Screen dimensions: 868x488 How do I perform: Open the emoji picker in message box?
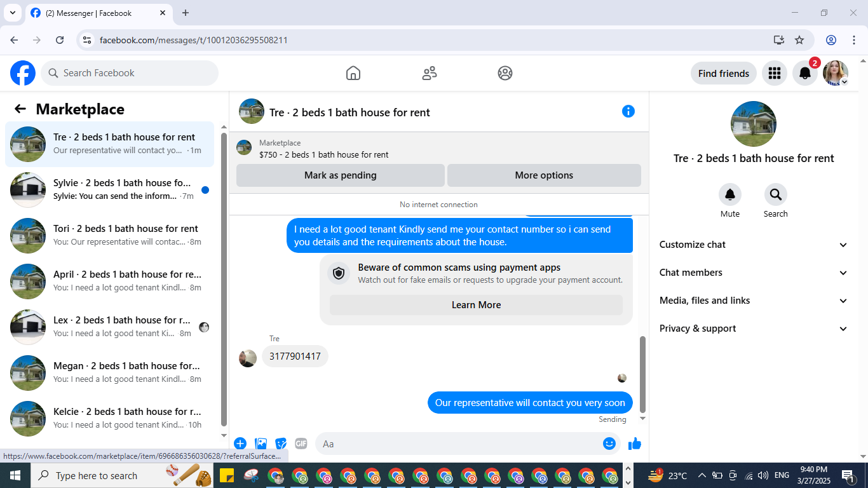tap(609, 444)
